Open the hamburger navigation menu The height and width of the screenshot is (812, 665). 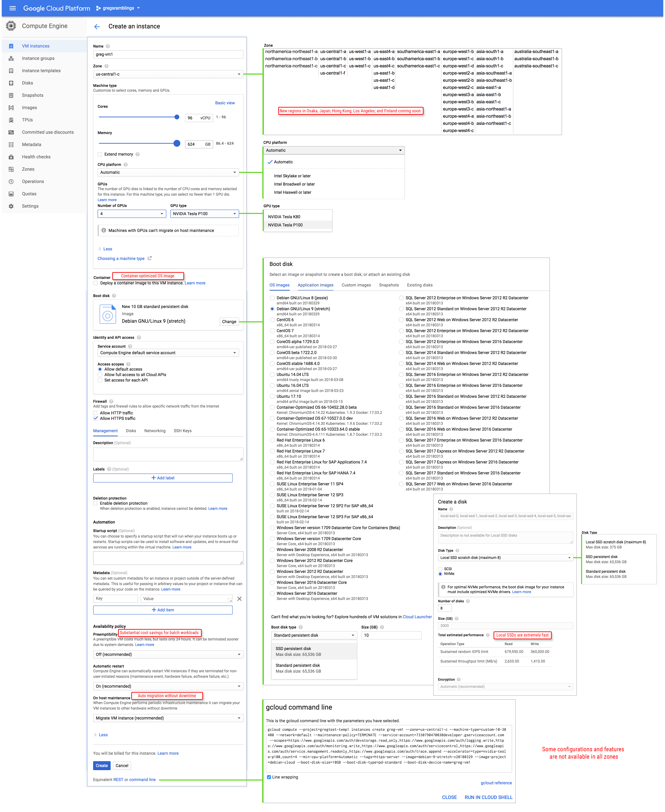point(13,8)
